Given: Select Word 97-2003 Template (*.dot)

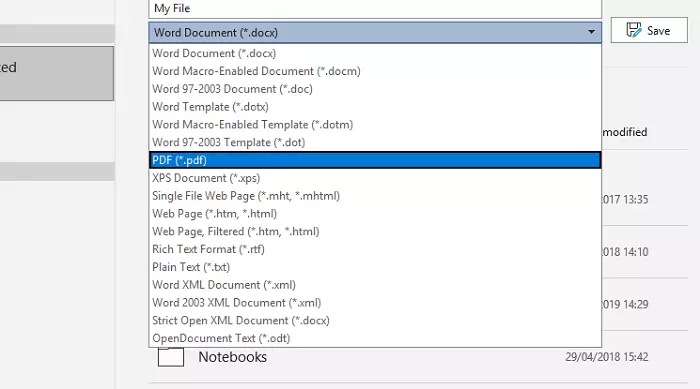Looking at the screenshot, I should (375, 142).
